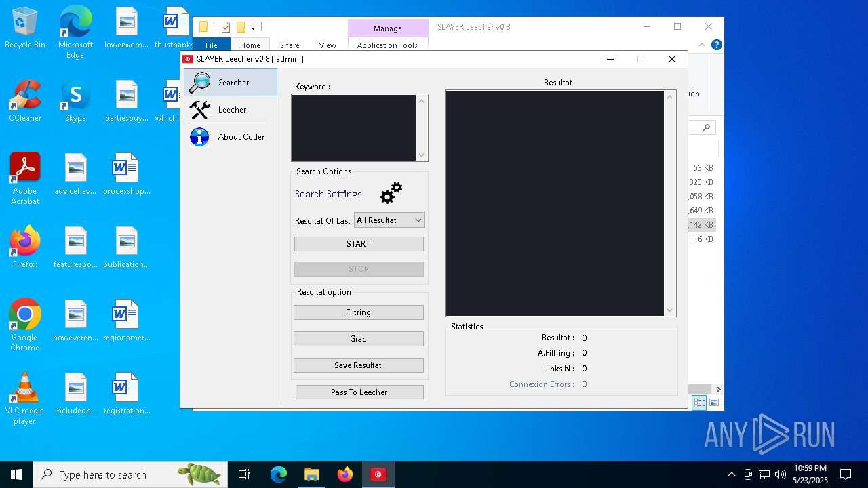This screenshot has height=488, width=868.
Task: Select the registration... Word document
Action: point(126,394)
